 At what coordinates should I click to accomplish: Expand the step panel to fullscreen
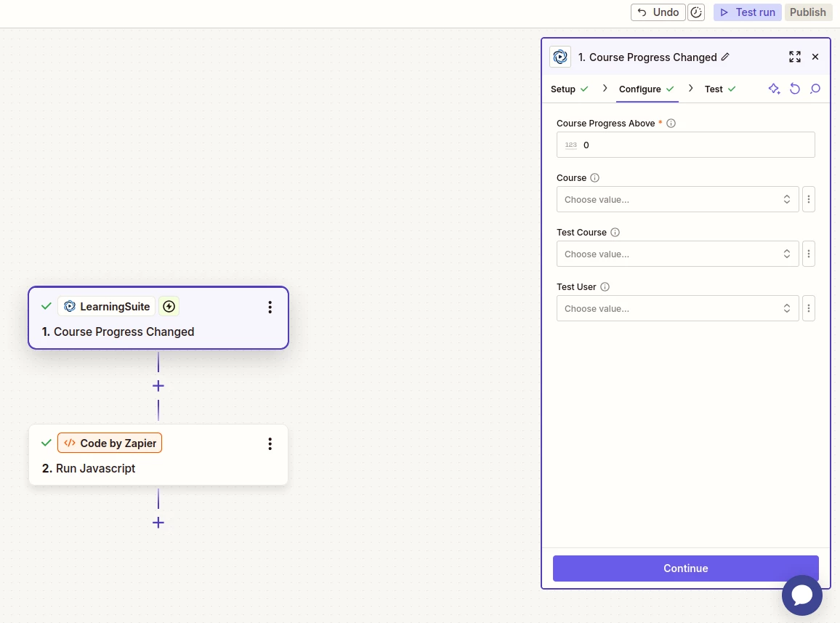click(795, 57)
